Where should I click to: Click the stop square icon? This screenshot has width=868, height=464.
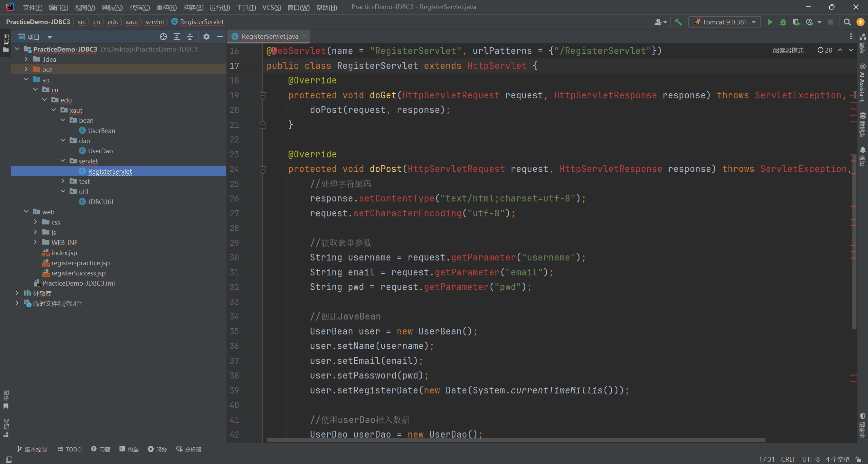pos(830,22)
